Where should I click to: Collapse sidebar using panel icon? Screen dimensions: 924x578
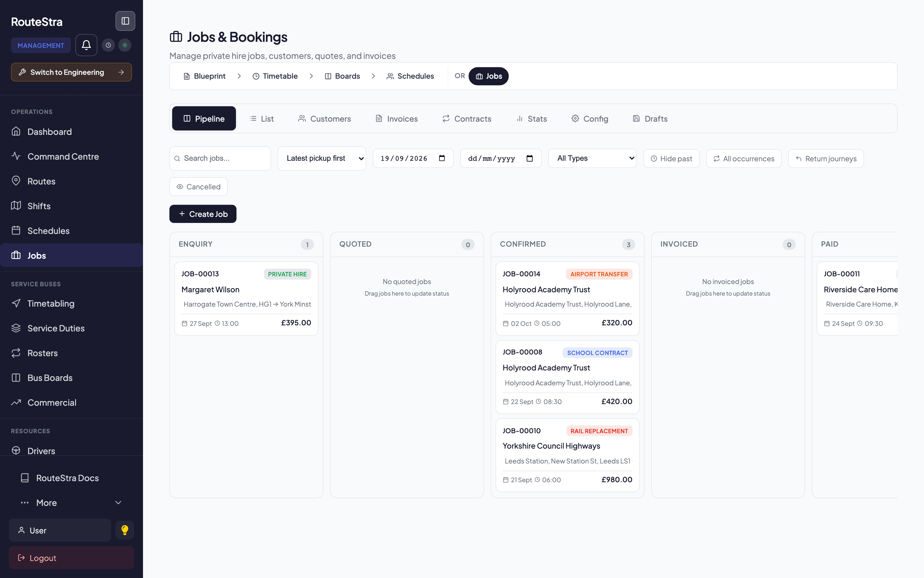(x=125, y=21)
